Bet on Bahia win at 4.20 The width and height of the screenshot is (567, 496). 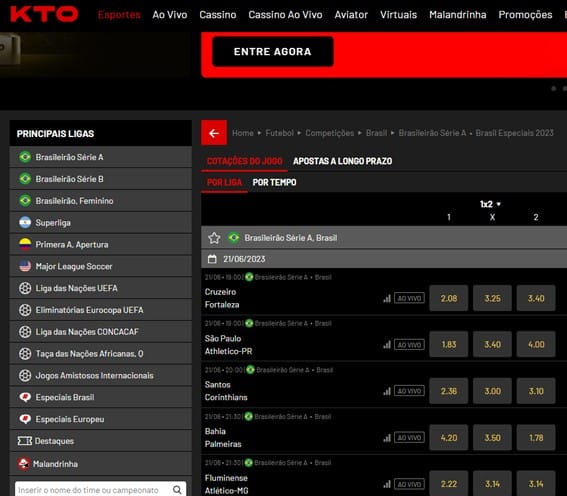pos(449,437)
